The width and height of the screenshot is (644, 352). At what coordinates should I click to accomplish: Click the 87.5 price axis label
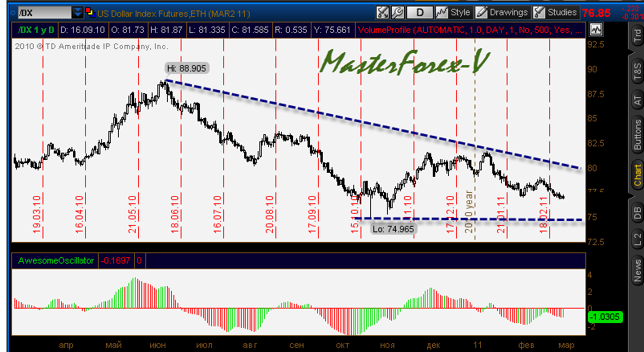(x=596, y=94)
